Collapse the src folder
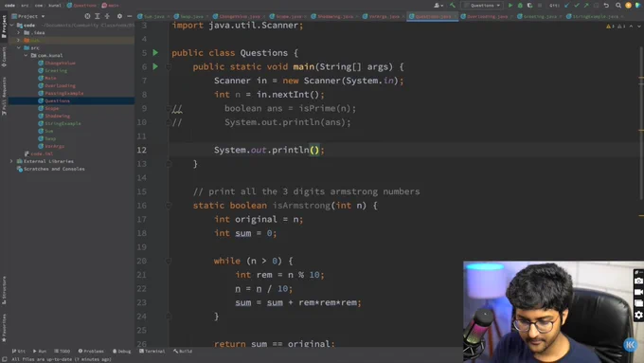 pos(19,47)
